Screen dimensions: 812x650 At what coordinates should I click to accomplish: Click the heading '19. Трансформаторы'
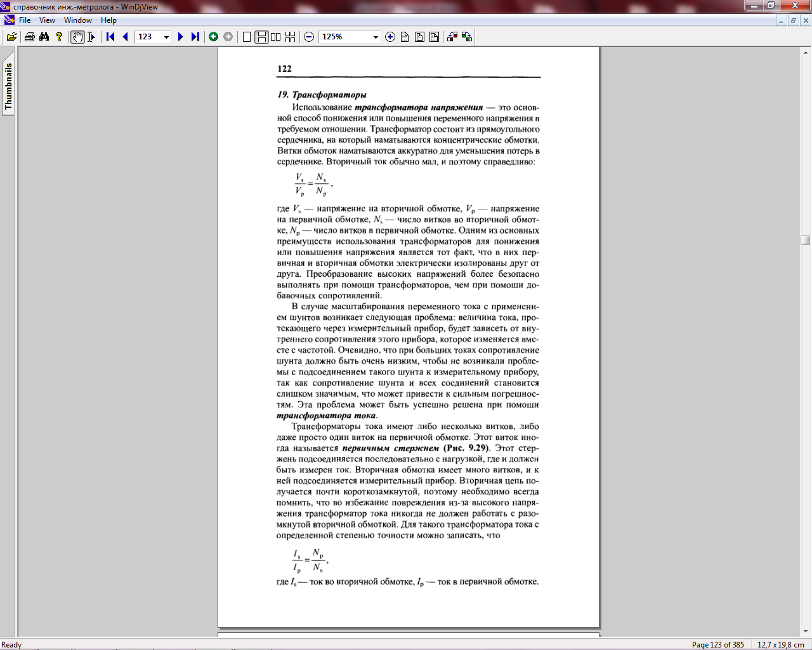pyautogui.click(x=322, y=95)
